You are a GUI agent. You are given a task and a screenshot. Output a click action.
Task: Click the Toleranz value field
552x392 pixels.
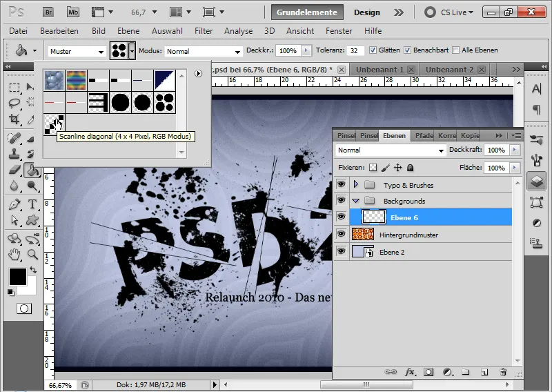click(x=355, y=50)
